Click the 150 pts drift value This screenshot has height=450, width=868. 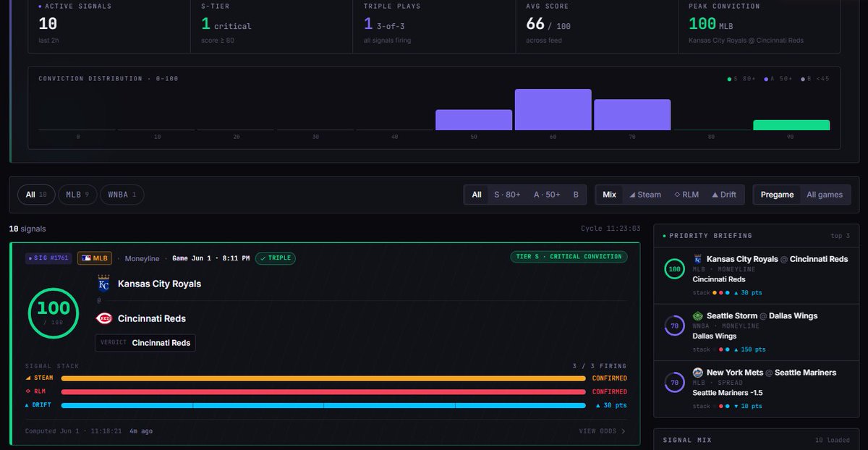(750, 349)
